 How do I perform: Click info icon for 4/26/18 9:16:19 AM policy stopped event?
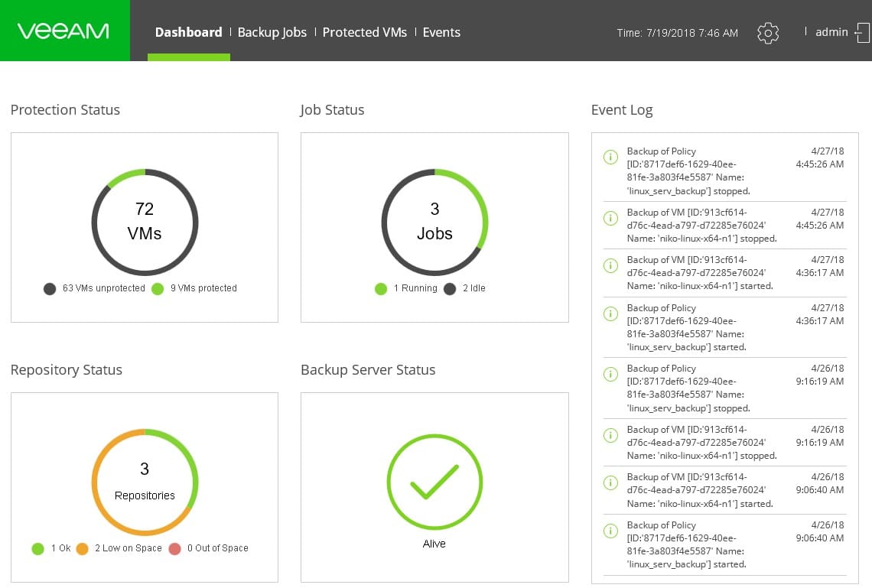[x=610, y=374]
